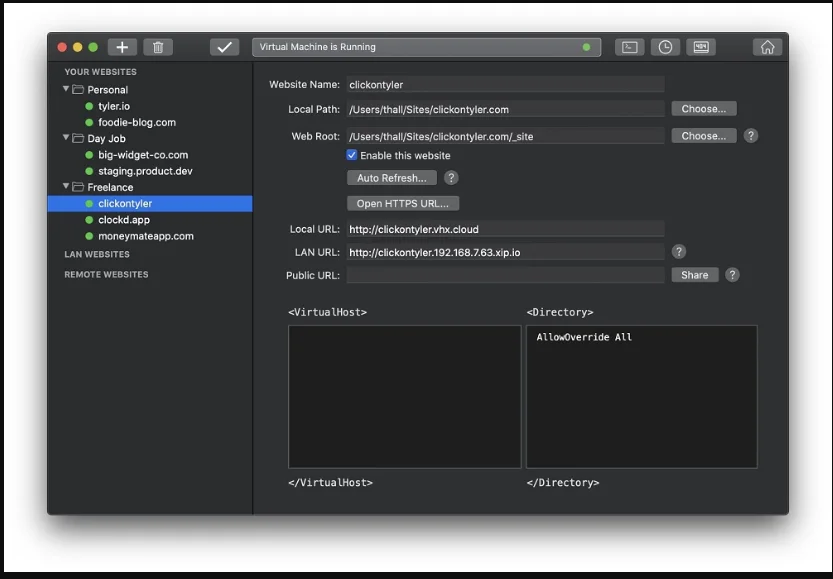Screen dimensions: 833x579
Task: Click Open HTTPS URL button
Action: coord(403,203)
